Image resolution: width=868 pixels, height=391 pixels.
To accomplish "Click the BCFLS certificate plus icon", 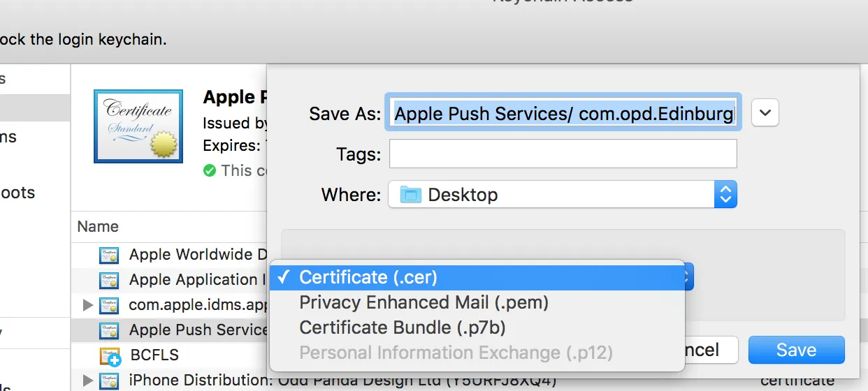I will coord(110,356).
